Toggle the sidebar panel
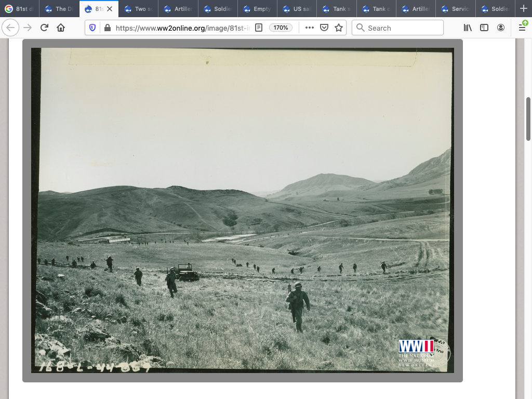The height and width of the screenshot is (399, 532). [x=484, y=28]
